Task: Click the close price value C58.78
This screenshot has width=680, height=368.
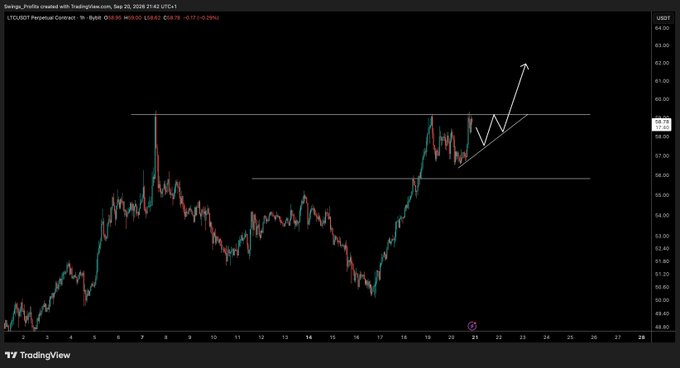Action: 172,18
